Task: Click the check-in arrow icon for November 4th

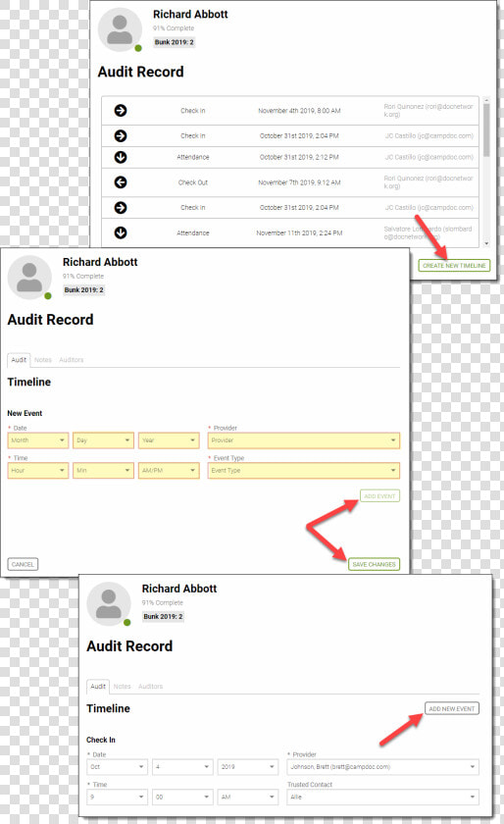Action: pos(121,110)
